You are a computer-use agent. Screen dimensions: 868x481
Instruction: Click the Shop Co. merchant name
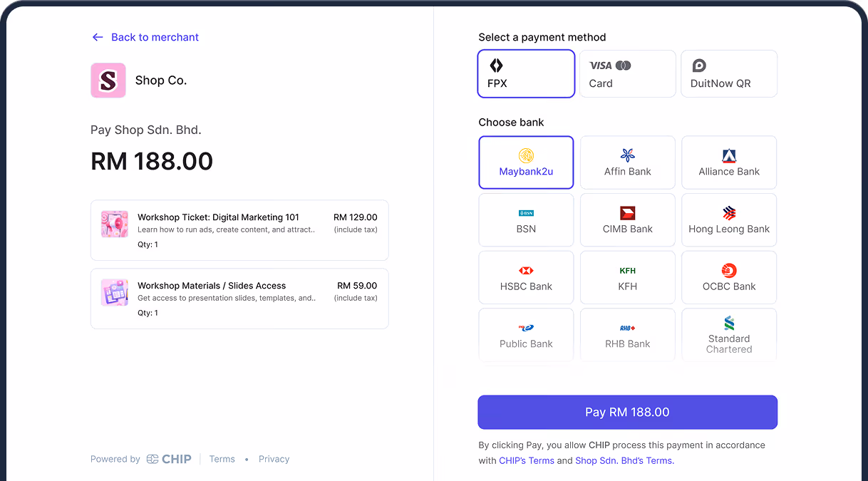pos(161,81)
